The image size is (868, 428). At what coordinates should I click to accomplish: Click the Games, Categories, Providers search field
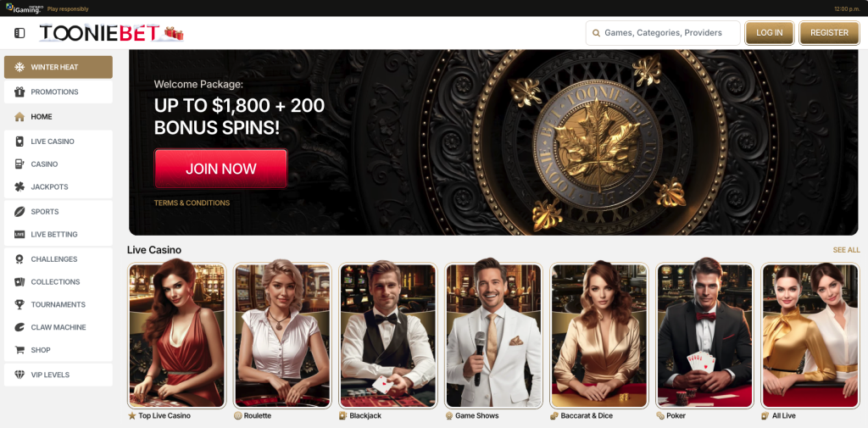(x=663, y=33)
